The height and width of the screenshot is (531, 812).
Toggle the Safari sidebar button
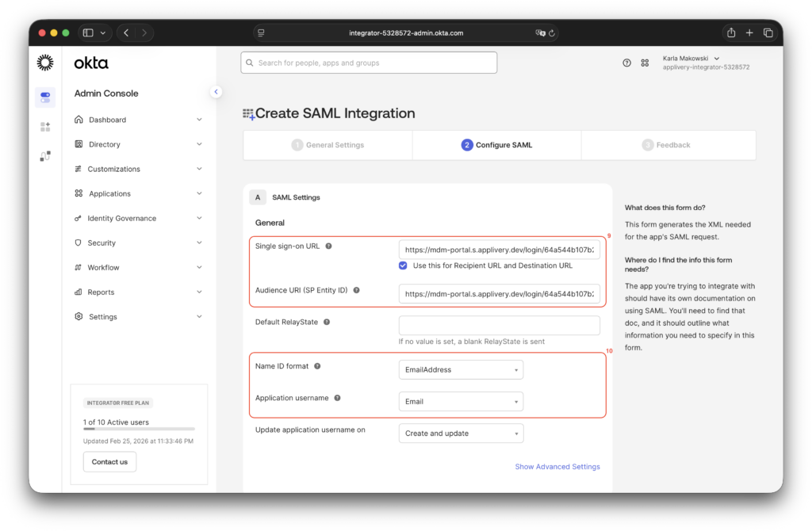tap(87, 32)
